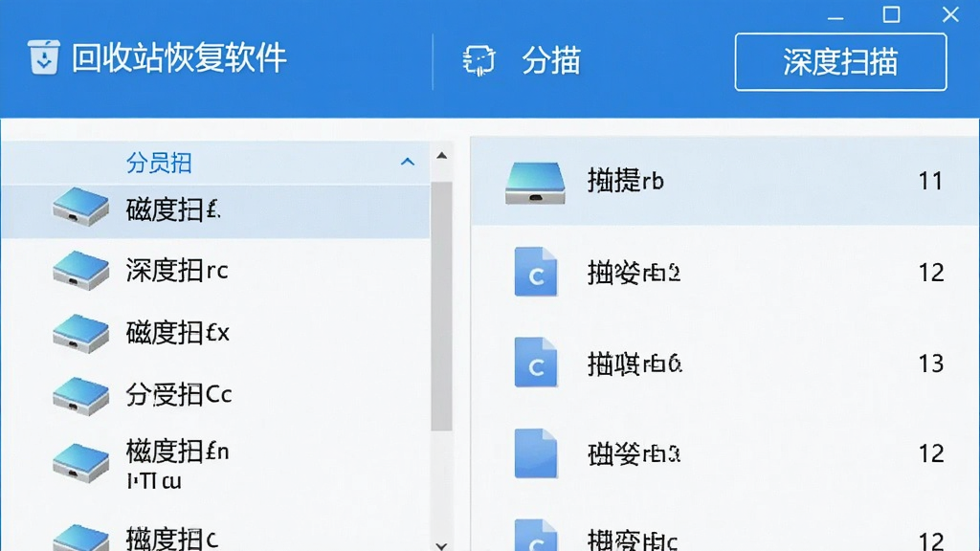980x551 pixels.
Task: Select file name in row numbered 13
Action: pyautogui.click(x=635, y=364)
